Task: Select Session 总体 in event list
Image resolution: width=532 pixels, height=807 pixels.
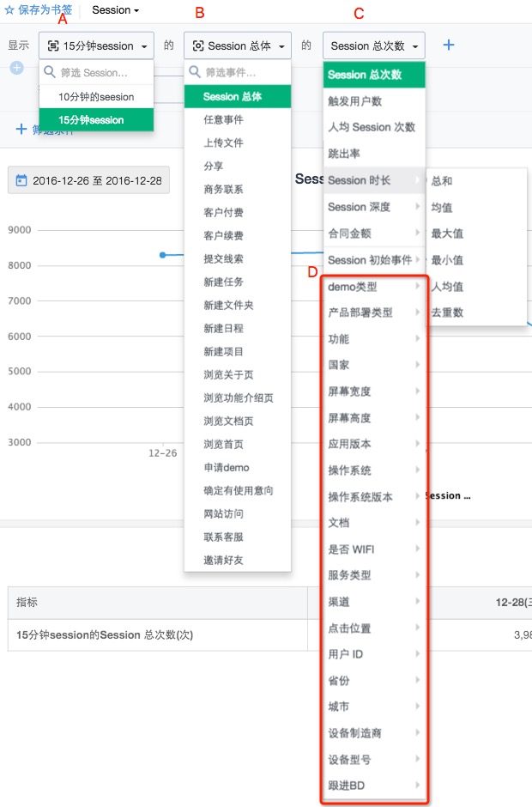Action: (x=238, y=96)
